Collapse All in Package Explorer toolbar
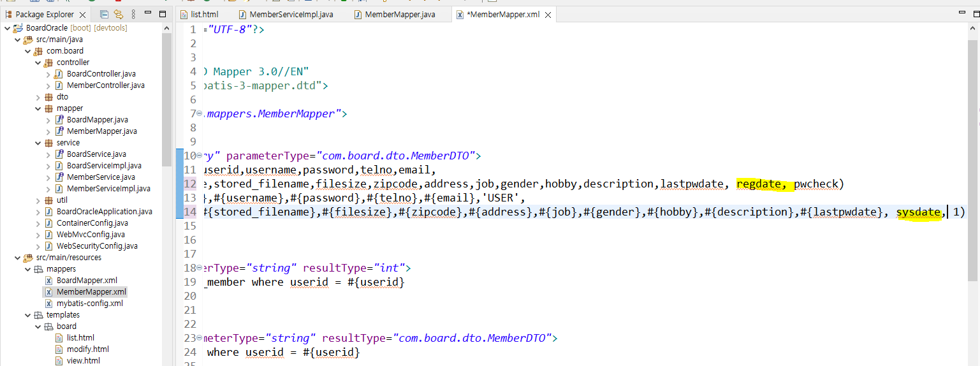980x366 pixels. click(x=105, y=14)
